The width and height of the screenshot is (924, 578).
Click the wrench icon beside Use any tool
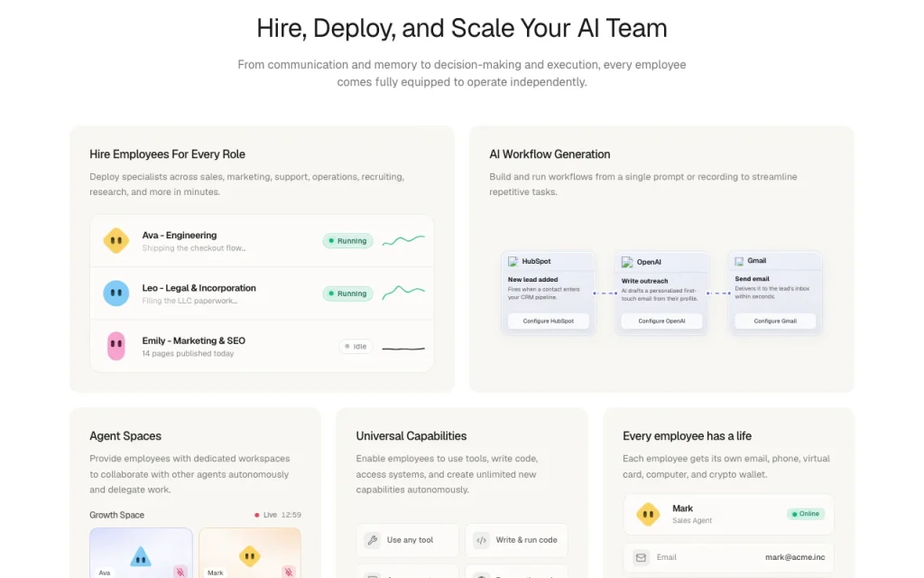[373, 540]
